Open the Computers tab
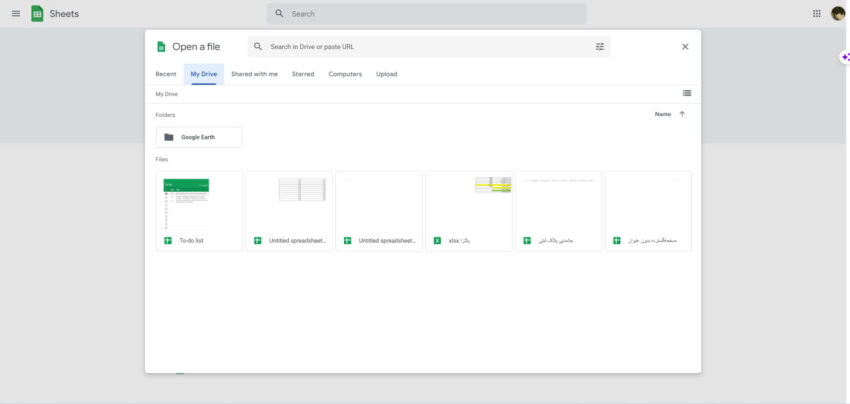The image size is (850, 404). pyautogui.click(x=345, y=74)
